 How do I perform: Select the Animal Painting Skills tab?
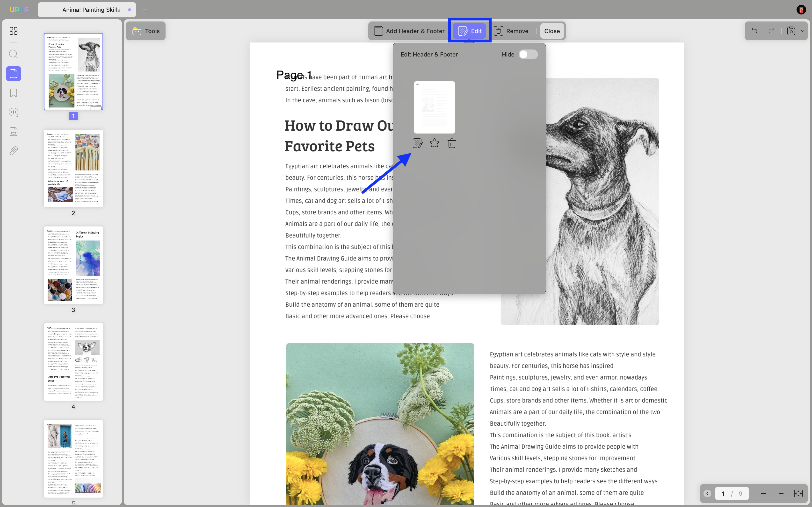pyautogui.click(x=87, y=10)
